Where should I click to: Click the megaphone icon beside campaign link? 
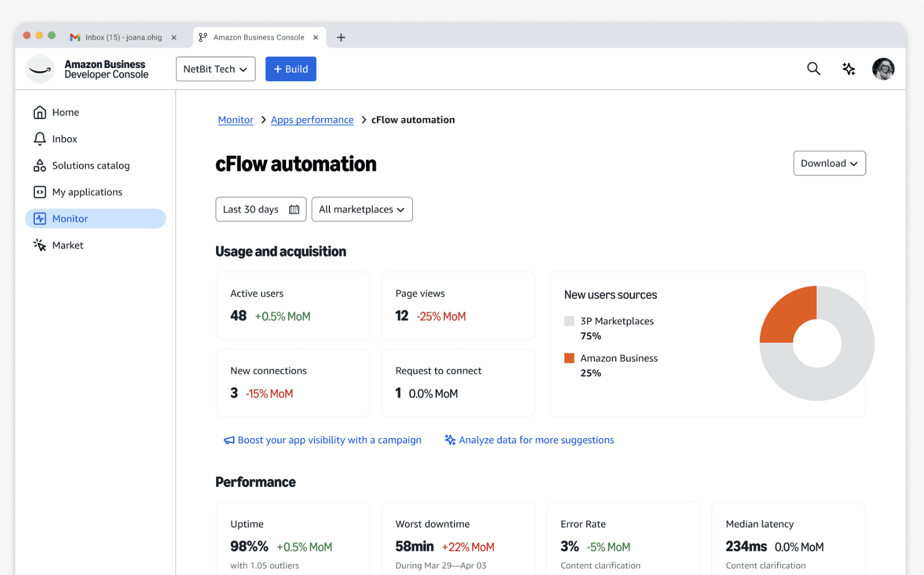point(229,440)
